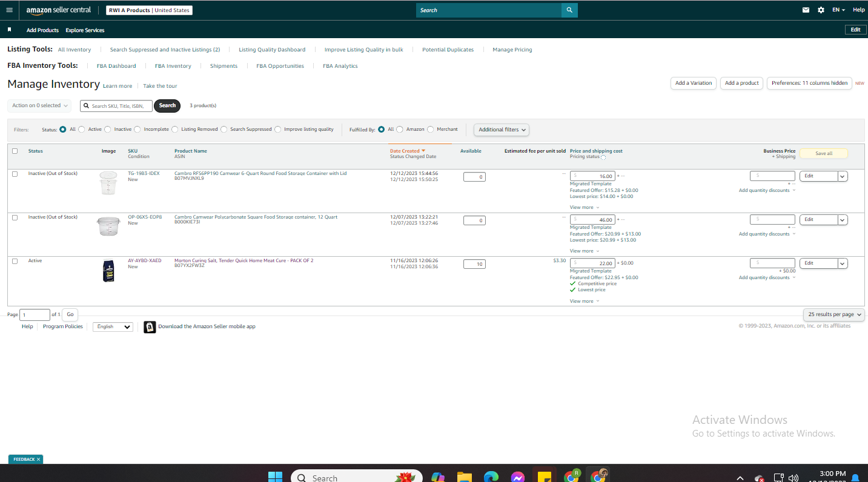Image resolution: width=868 pixels, height=482 pixels.
Task: Open the volume control in system tray
Action: click(793, 478)
